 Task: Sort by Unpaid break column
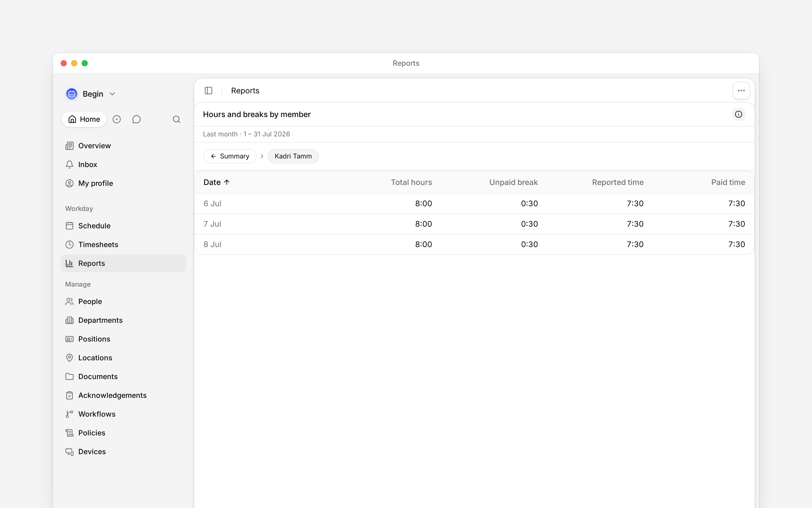(x=513, y=182)
